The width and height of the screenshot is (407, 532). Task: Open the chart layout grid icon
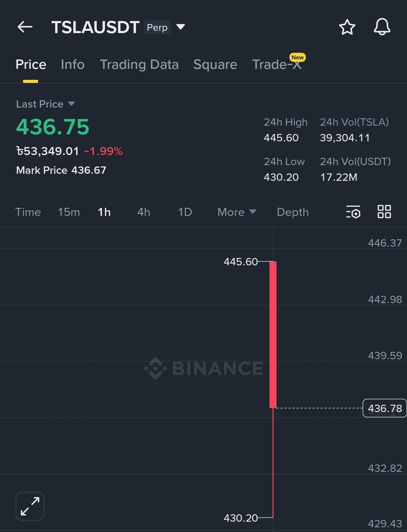click(384, 212)
